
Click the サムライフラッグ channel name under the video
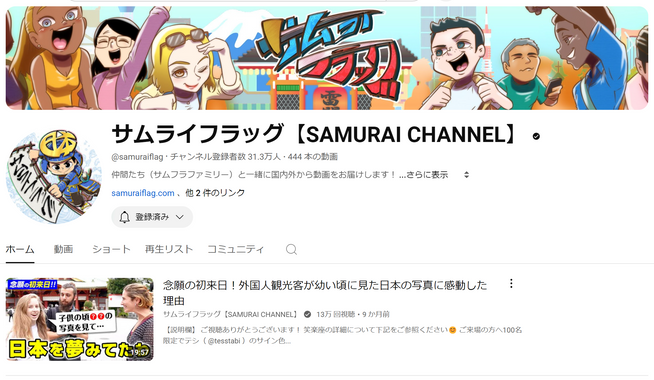pyautogui.click(x=231, y=314)
